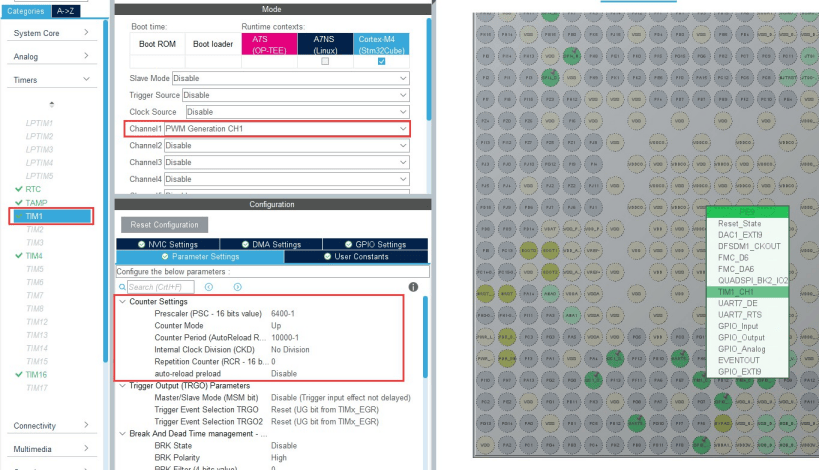
Task: Click the info icon in Parameter Settings
Action: tap(413, 287)
